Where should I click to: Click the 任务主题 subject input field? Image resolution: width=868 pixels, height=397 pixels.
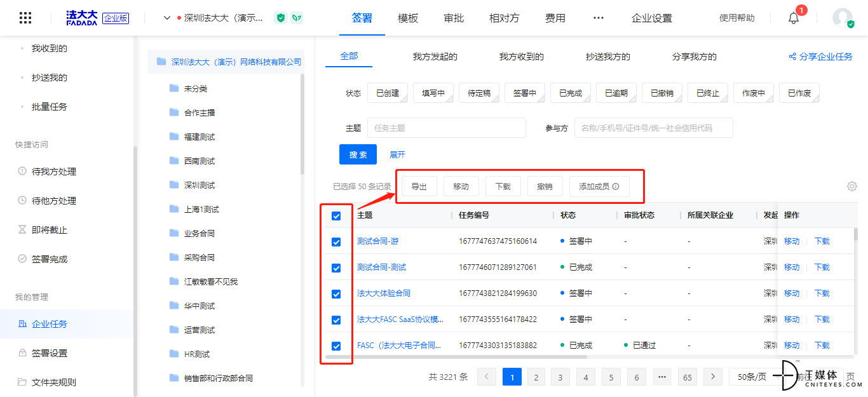pyautogui.click(x=447, y=128)
